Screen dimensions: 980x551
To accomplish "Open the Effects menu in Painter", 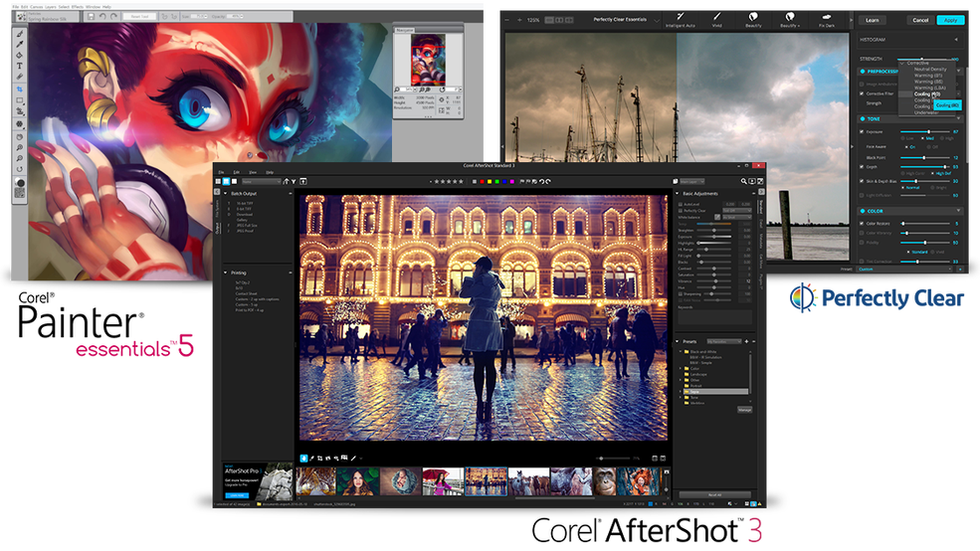I will tap(78, 7).
